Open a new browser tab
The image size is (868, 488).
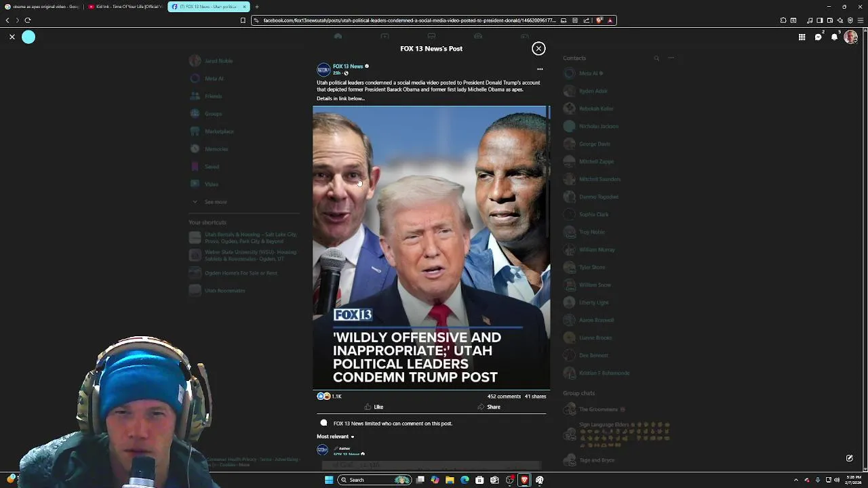pyautogui.click(x=257, y=7)
